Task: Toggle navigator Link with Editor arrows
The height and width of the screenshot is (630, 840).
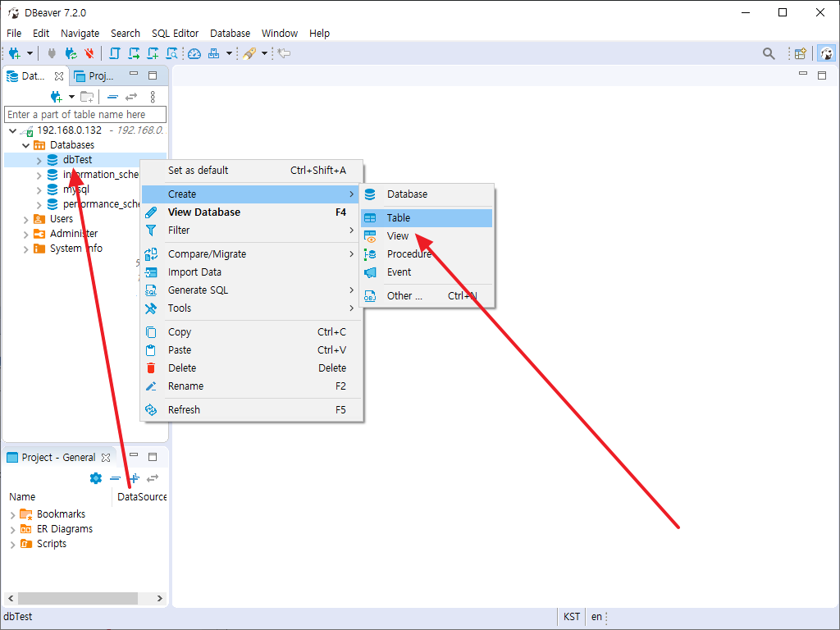Action: (131, 97)
